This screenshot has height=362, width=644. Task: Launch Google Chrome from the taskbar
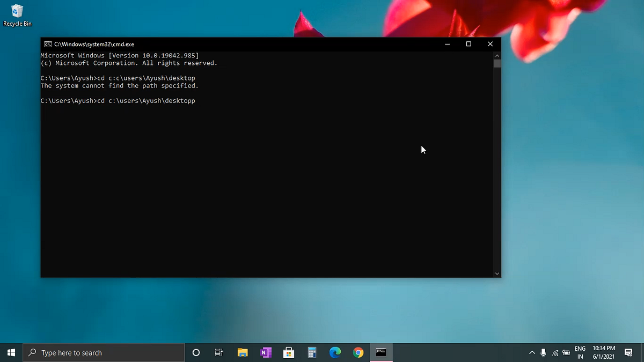[x=358, y=352]
